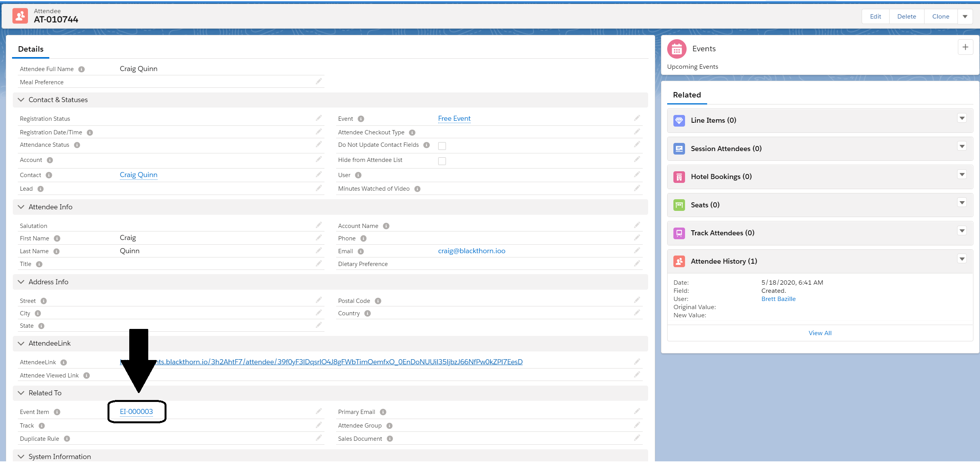Click the Attendee record icon in header
The height and width of the screenshot is (473, 980).
tap(20, 16)
